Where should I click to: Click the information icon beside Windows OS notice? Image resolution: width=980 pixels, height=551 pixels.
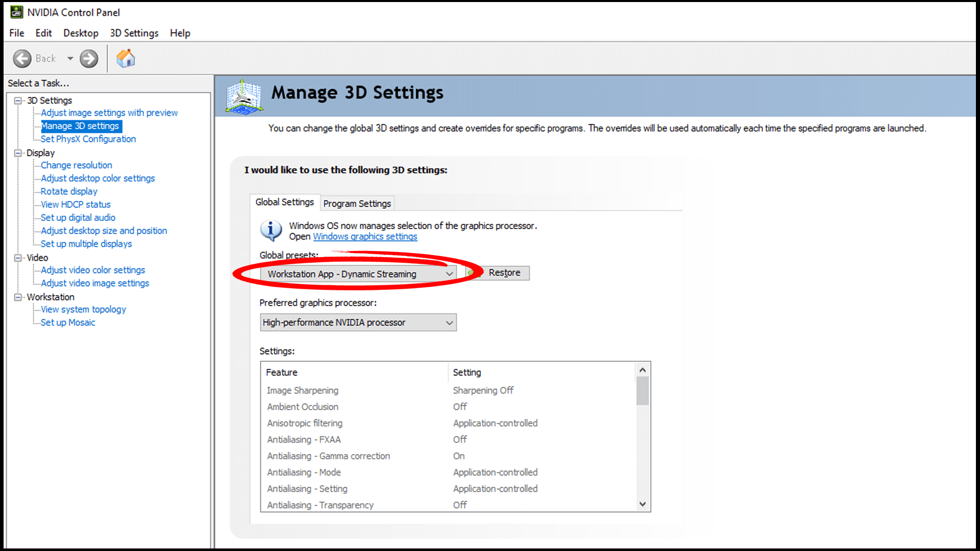(x=271, y=231)
